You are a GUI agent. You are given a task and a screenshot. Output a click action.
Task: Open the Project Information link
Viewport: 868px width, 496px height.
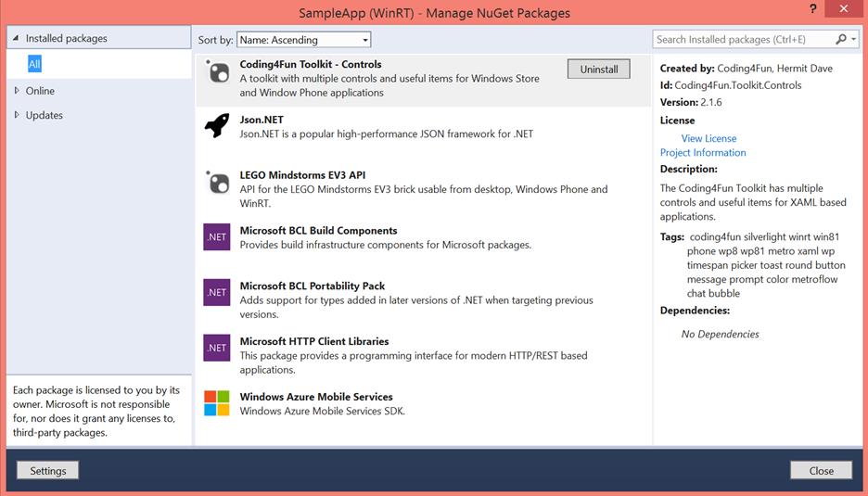click(703, 153)
